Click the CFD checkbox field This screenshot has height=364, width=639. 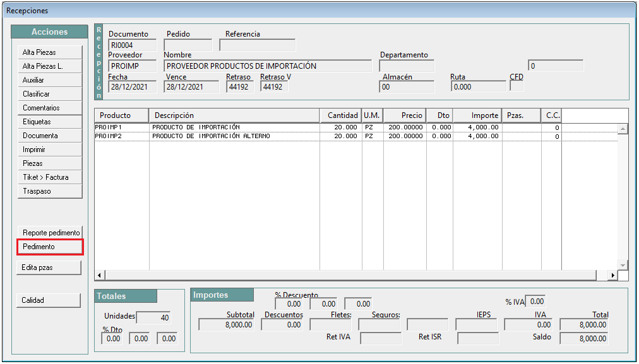click(x=517, y=86)
